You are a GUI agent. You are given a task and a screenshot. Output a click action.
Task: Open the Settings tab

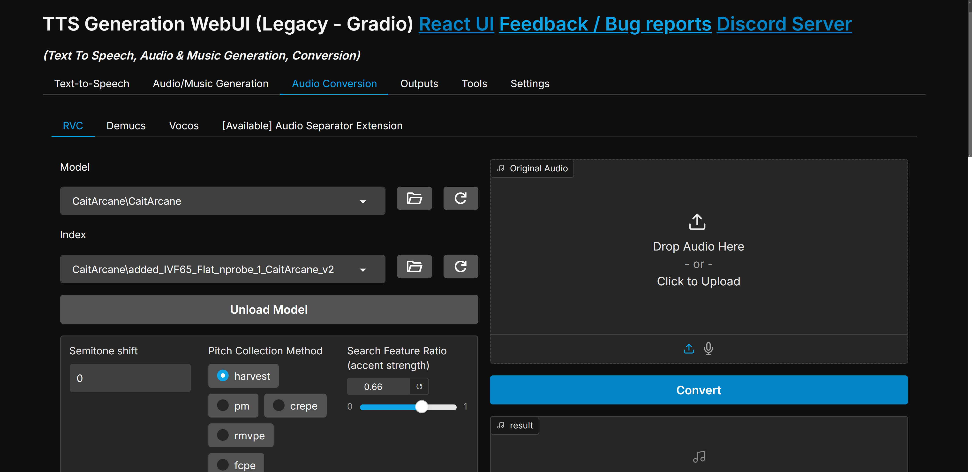point(530,84)
